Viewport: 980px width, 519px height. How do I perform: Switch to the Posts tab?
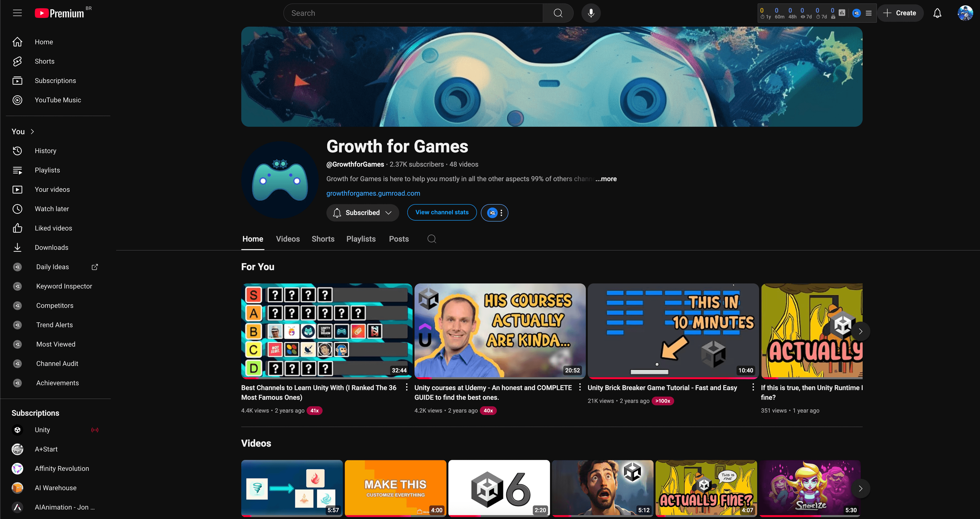click(x=399, y=239)
